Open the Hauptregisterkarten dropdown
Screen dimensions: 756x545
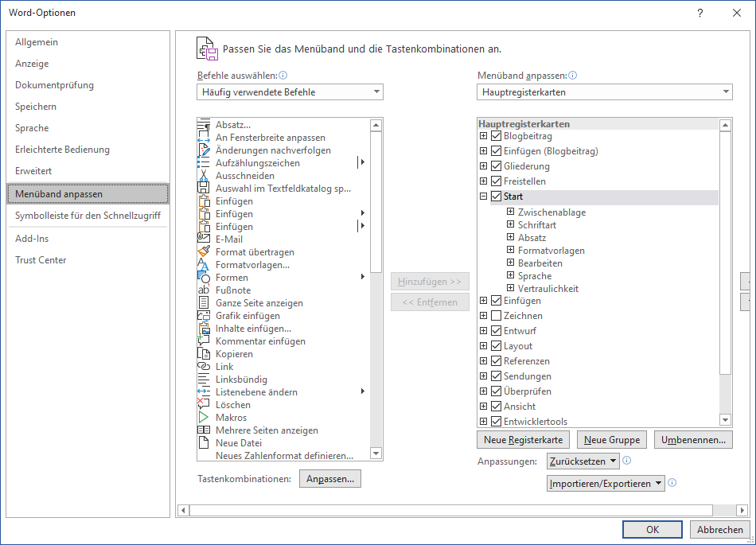605,92
